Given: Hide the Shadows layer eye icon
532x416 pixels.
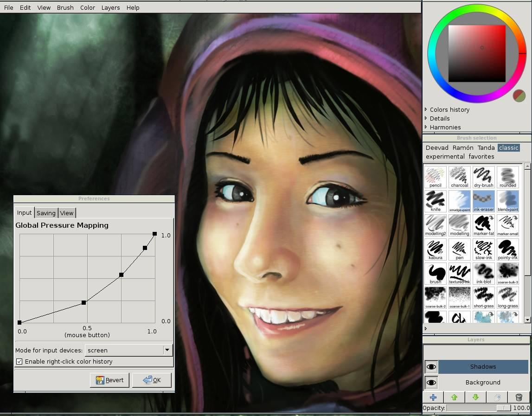Looking at the screenshot, I should click(431, 367).
